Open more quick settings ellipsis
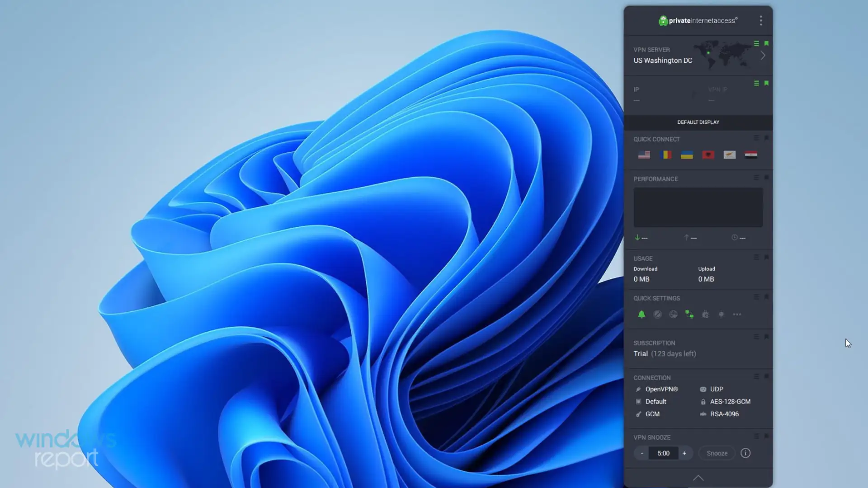 tap(737, 314)
